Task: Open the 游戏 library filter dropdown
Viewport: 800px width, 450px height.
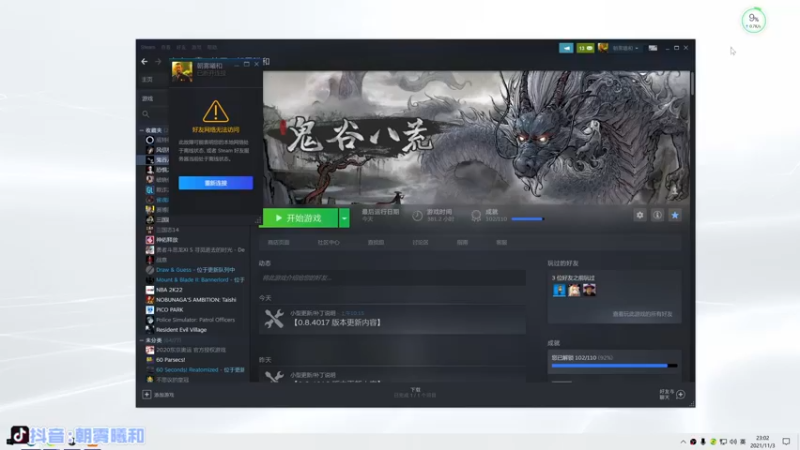Action: (x=147, y=98)
